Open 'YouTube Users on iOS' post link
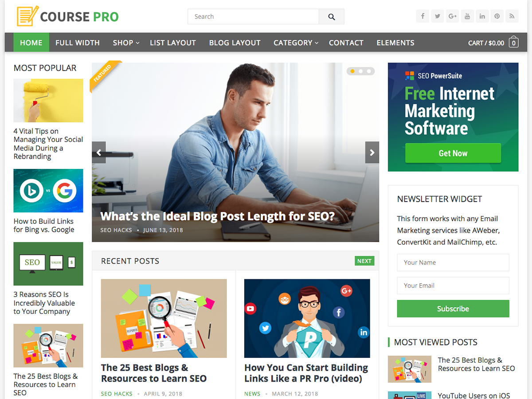Viewport: 532px width, 399px height. click(x=474, y=395)
